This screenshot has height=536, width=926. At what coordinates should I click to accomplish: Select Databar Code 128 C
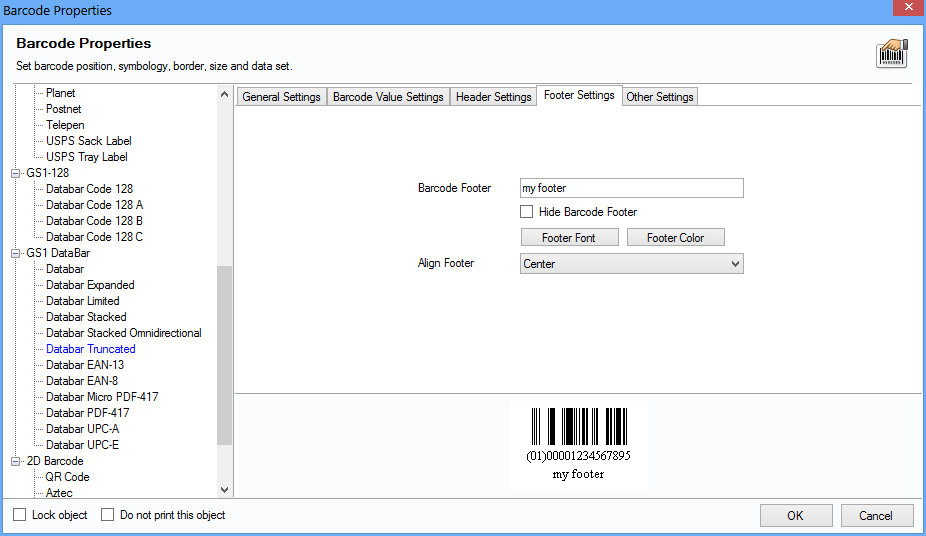(x=94, y=237)
